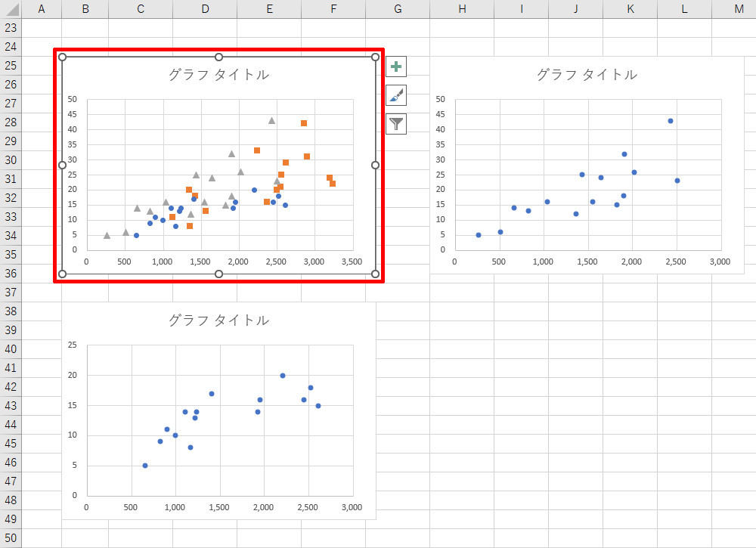Click the highest orange square marker near 42
This screenshot has height=548, width=756.
[x=304, y=123]
